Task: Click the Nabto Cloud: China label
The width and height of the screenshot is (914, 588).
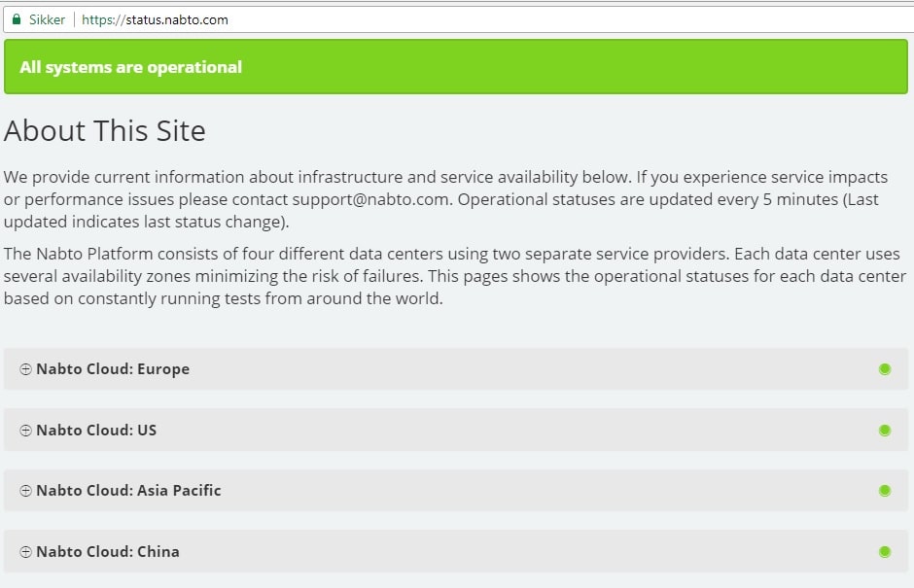Action: coord(108,552)
